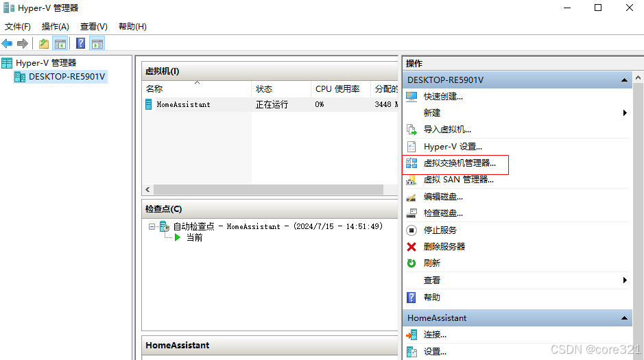Click the up one level folder icon

43,43
